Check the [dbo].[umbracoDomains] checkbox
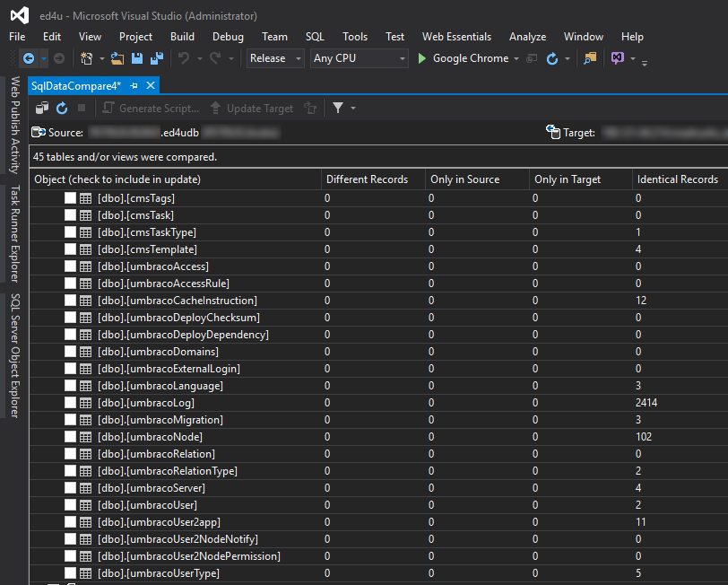This screenshot has width=728, height=585. tap(70, 352)
